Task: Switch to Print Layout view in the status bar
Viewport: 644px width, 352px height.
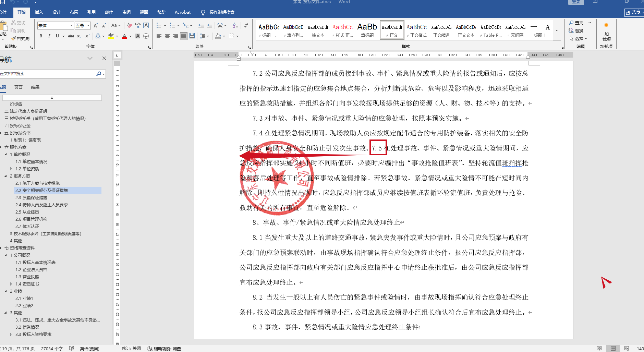Action: [613, 349]
